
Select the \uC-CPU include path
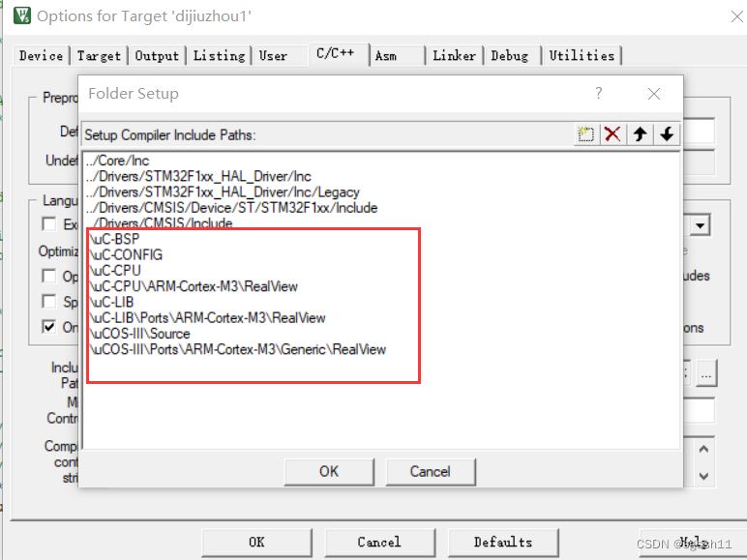[x=115, y=271]
